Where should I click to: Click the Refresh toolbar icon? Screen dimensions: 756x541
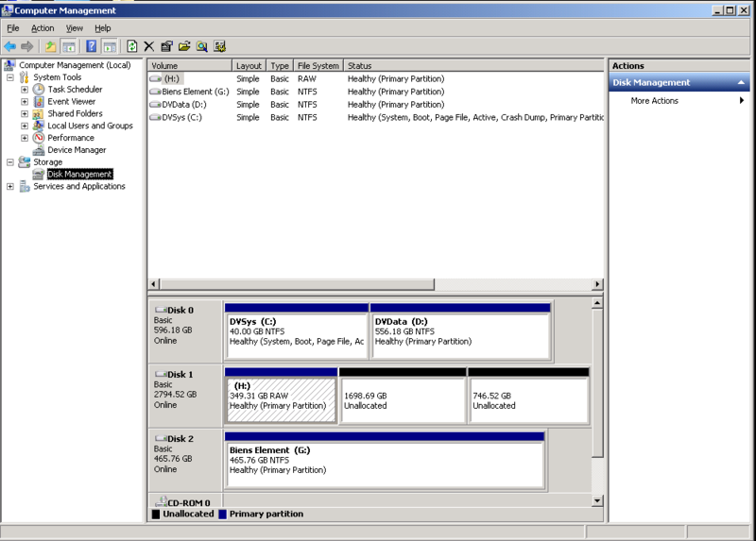pos(132,46)
